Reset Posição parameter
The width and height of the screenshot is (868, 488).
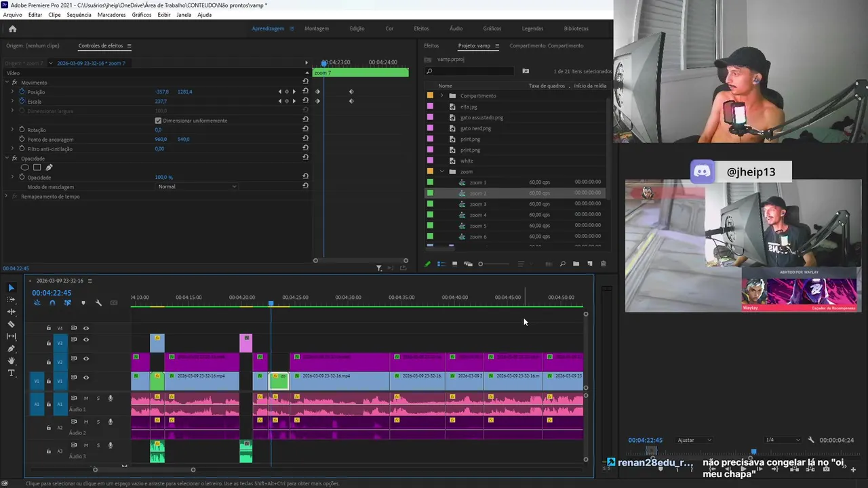click(x=305, y=91)
